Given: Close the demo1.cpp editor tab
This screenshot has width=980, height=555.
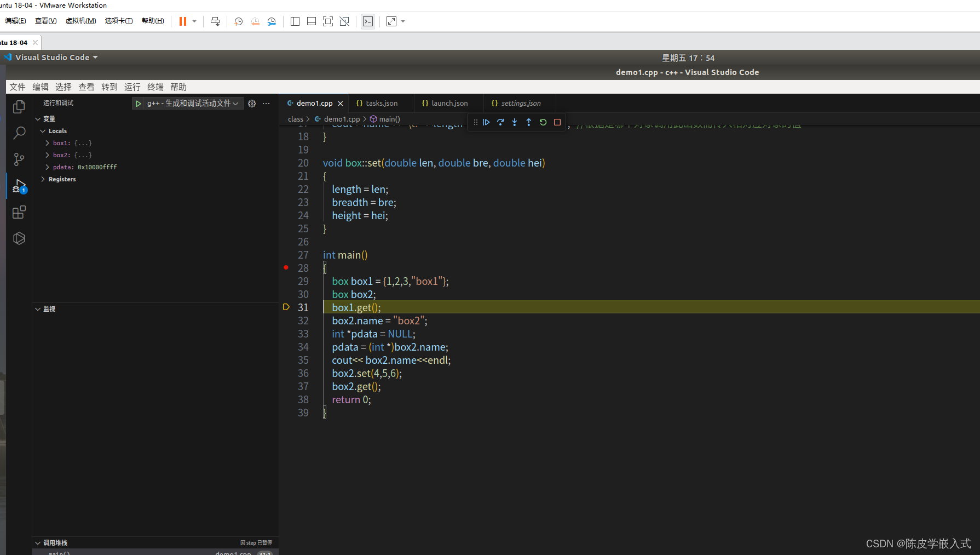Looking at the screenshot, I should [x=341, y=104].
